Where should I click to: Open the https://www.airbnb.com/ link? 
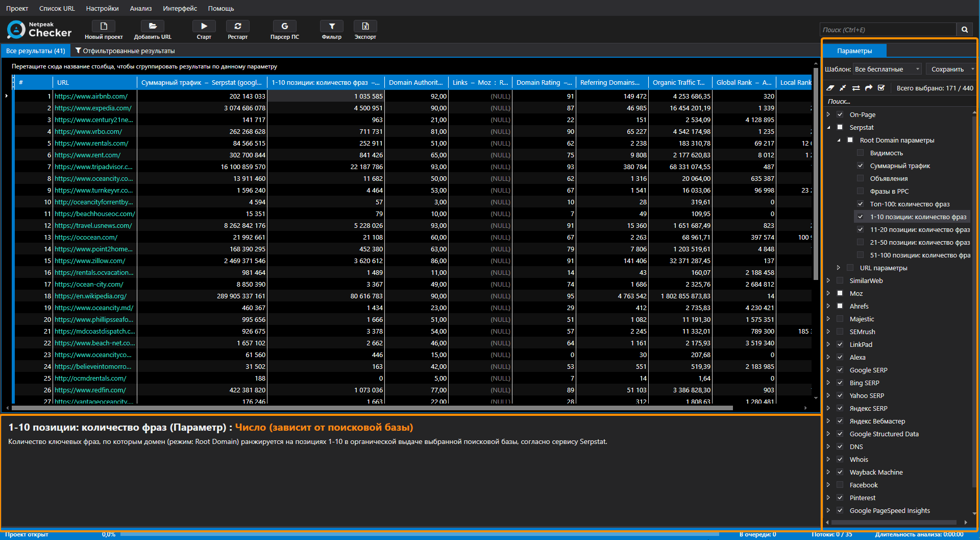click(x=91, y=96)
